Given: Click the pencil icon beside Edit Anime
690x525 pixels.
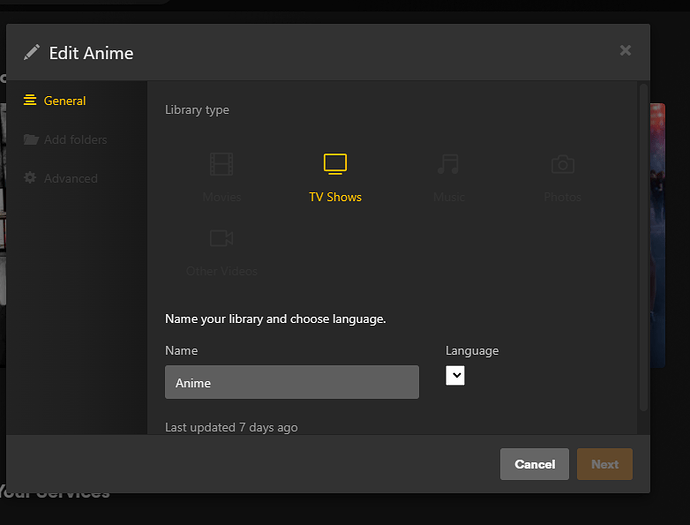Looking at the screenshot, I should point(32,52).
